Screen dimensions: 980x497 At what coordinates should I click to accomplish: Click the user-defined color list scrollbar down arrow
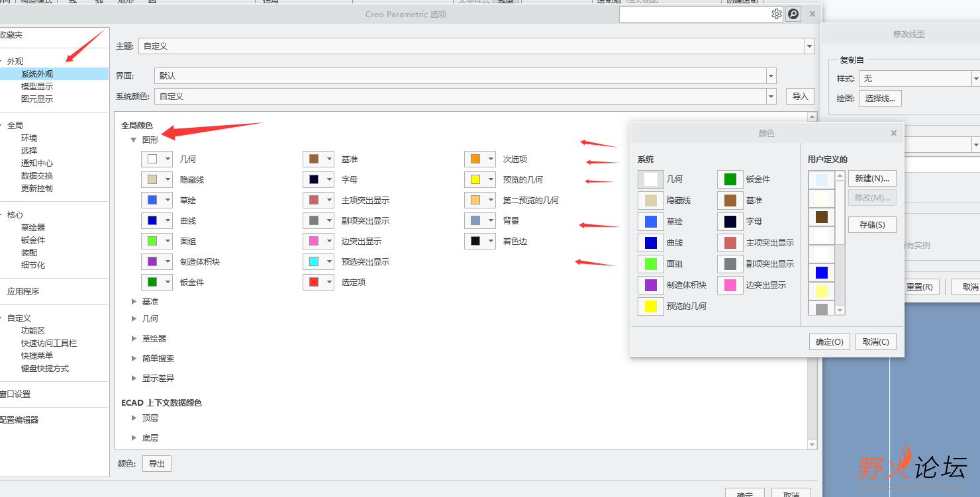[840, 311]
